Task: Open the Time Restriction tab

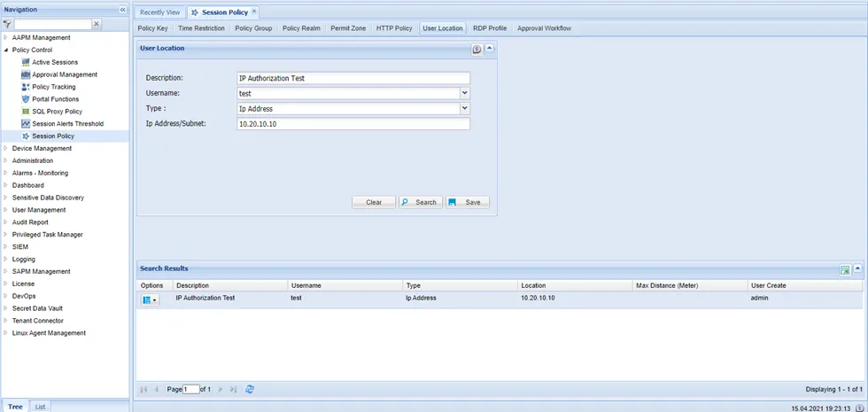Action: point(202,28)
